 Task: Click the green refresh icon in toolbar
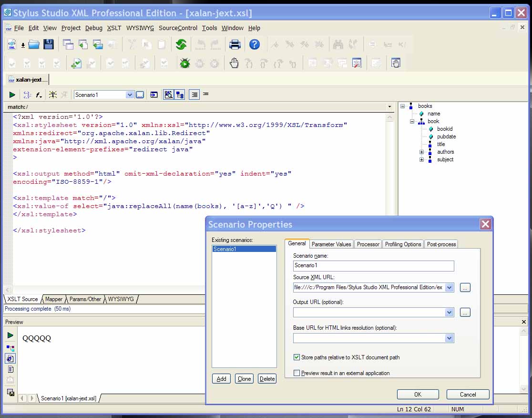(x=181, y=45)
